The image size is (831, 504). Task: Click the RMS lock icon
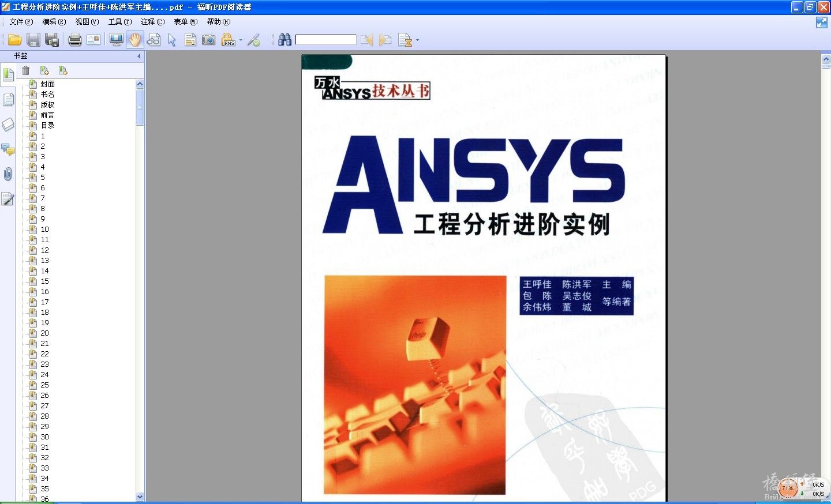[229, 40]
